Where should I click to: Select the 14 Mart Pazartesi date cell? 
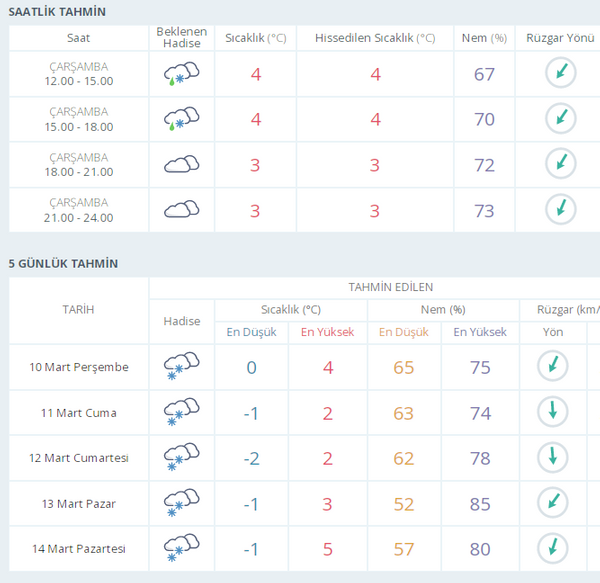pyautogui.click(x=79, y=548)
